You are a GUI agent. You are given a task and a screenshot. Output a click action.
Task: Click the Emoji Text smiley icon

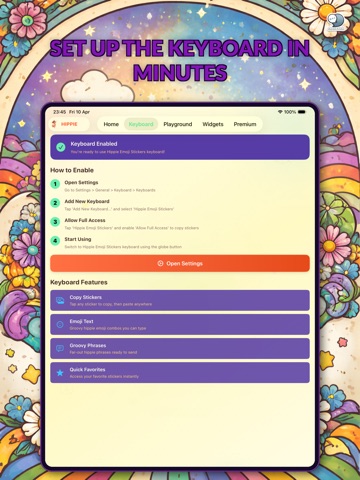tap(60, 324)
